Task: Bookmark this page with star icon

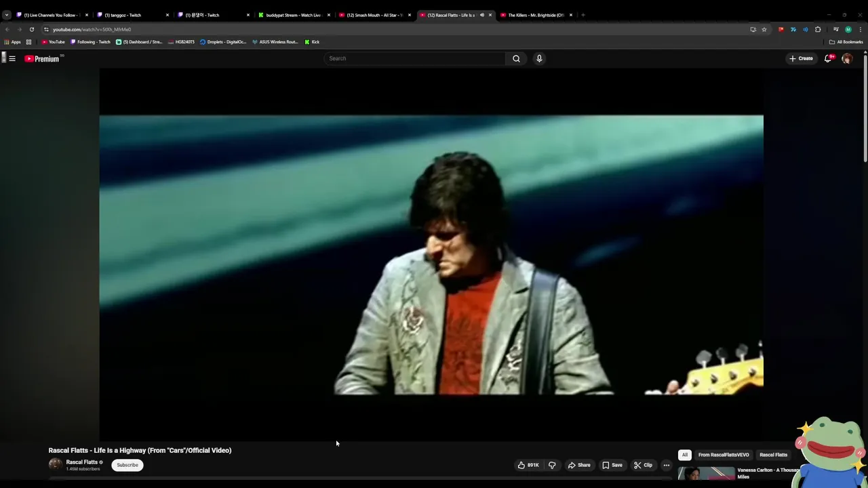Action: point(764,29)
